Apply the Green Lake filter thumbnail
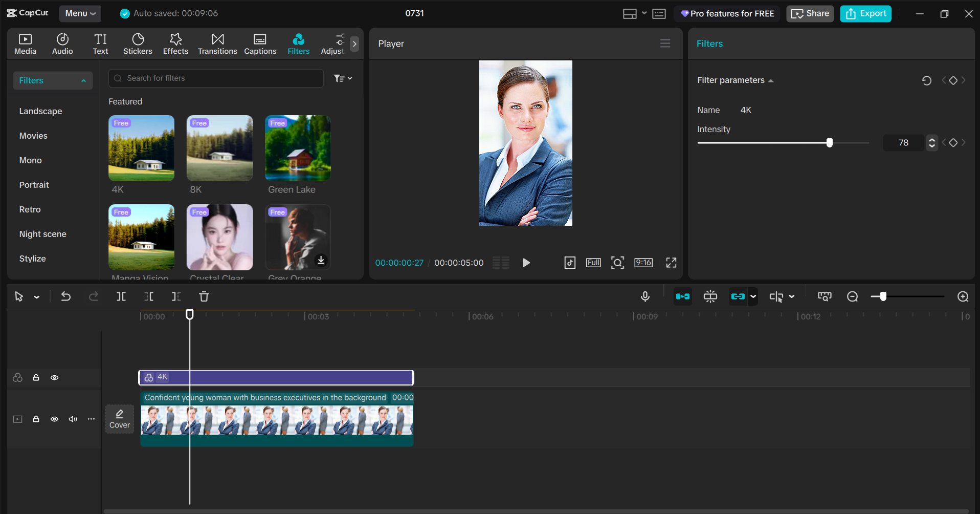Image resolution: width=980 pixels, height=514 pixels. (297, 148)
